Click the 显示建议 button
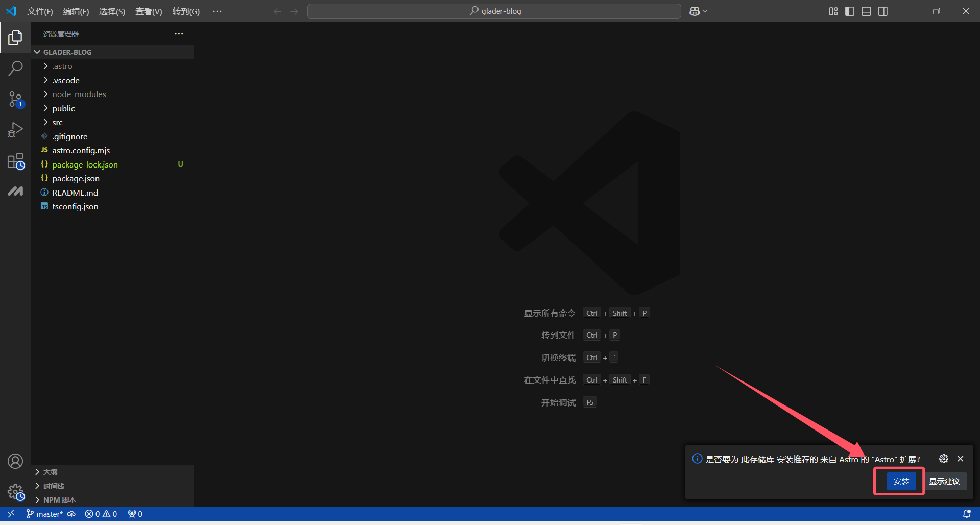The height and width of the screenshot is (525, 980). point(944,481)
